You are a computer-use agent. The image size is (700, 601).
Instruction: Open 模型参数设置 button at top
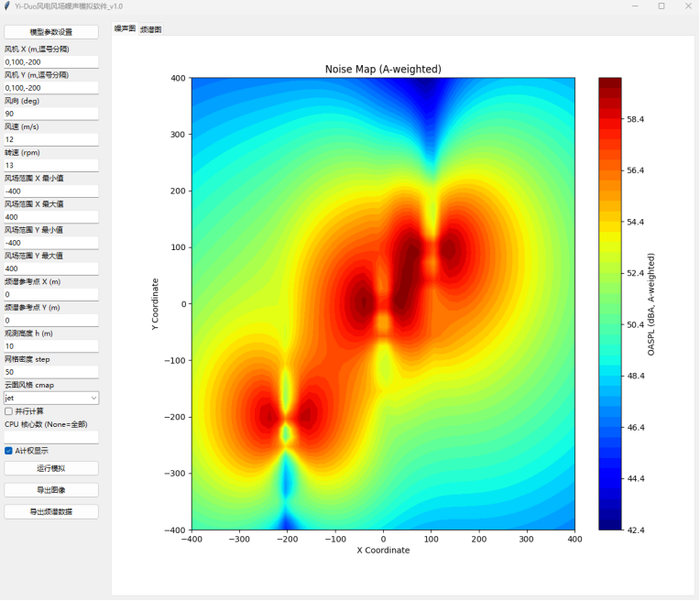pyautogui.click(x=51, y=32)
